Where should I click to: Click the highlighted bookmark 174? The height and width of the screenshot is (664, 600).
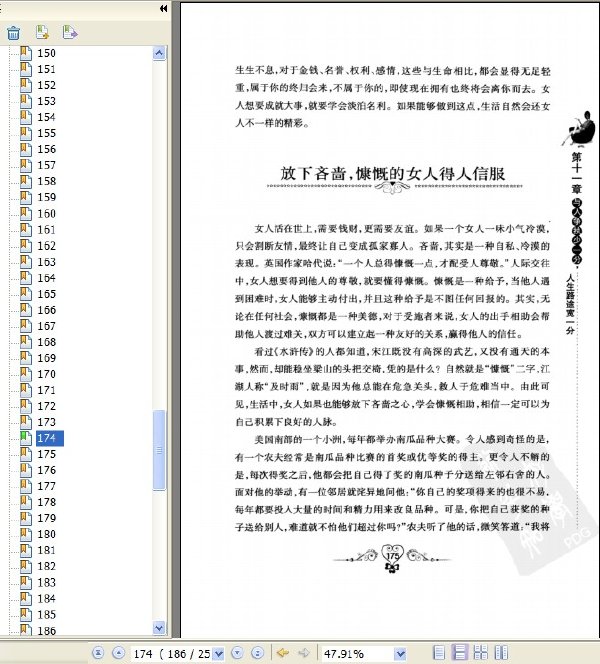(x=50, y=438)
